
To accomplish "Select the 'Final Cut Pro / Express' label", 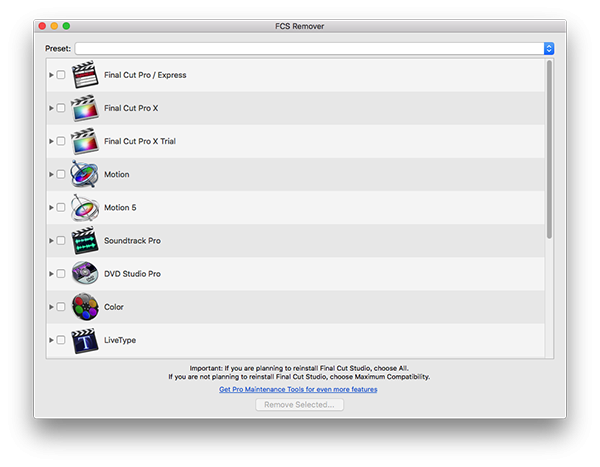I will tap(145, 75).
